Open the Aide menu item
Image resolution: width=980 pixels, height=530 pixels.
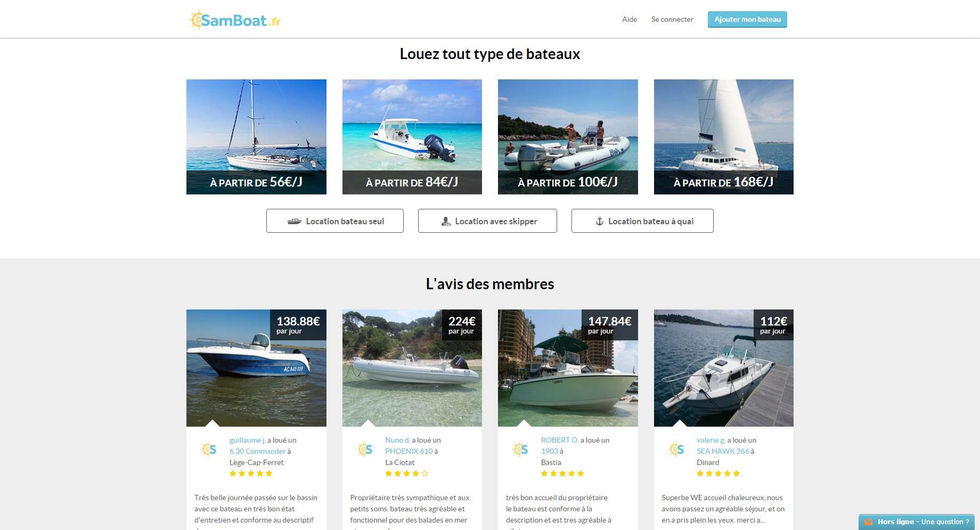click(630, 19)
